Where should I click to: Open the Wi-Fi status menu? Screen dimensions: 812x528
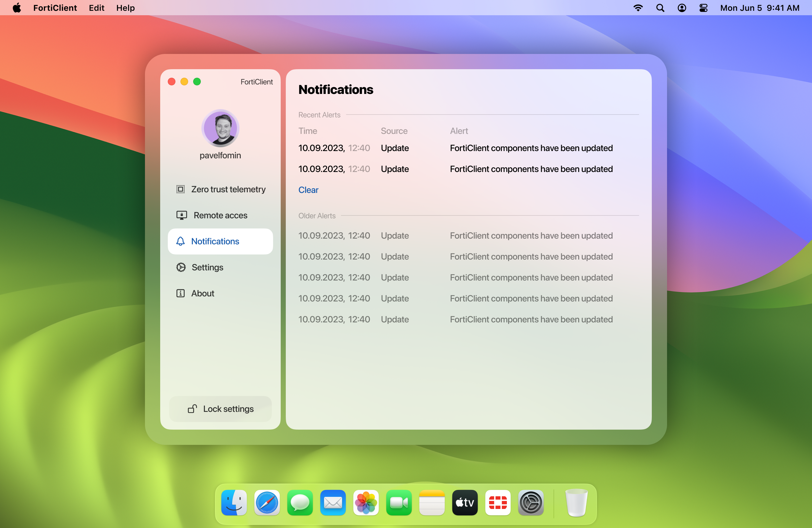[x=638, y=8]
